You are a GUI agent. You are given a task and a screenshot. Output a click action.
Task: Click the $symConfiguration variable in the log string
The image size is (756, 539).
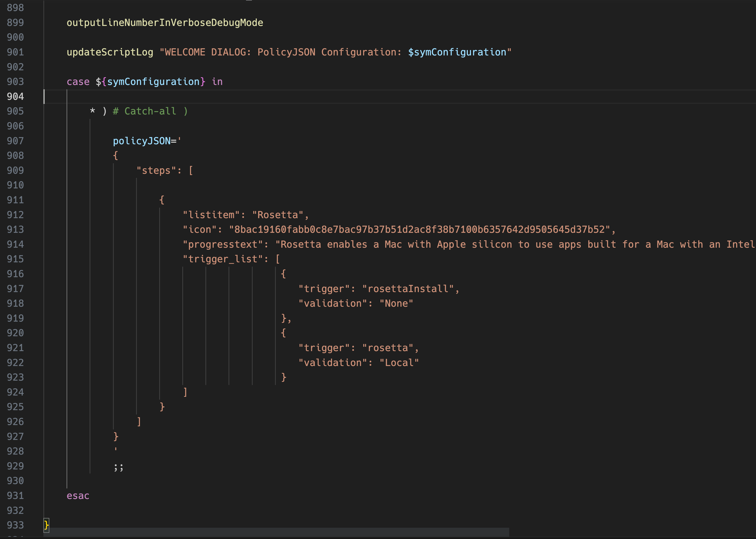(457, 52)
